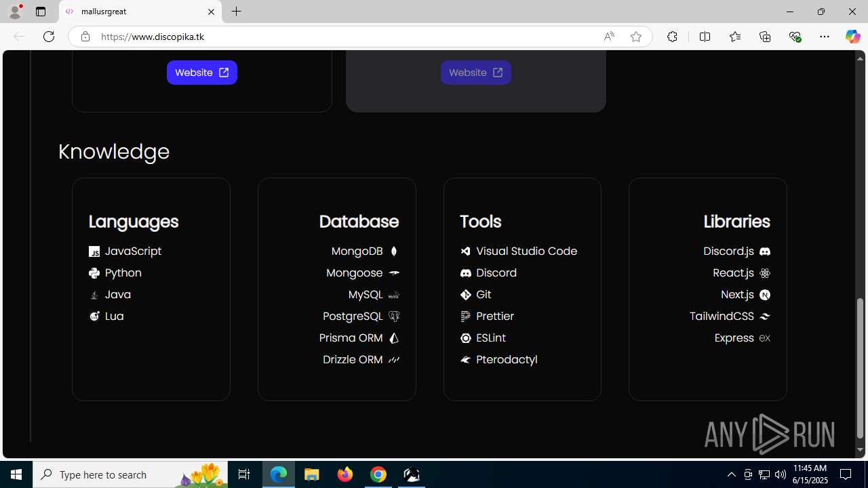Screen dimensions: 868x488
Task: Open Firefox from taskbar
Action: click(345, 474)
